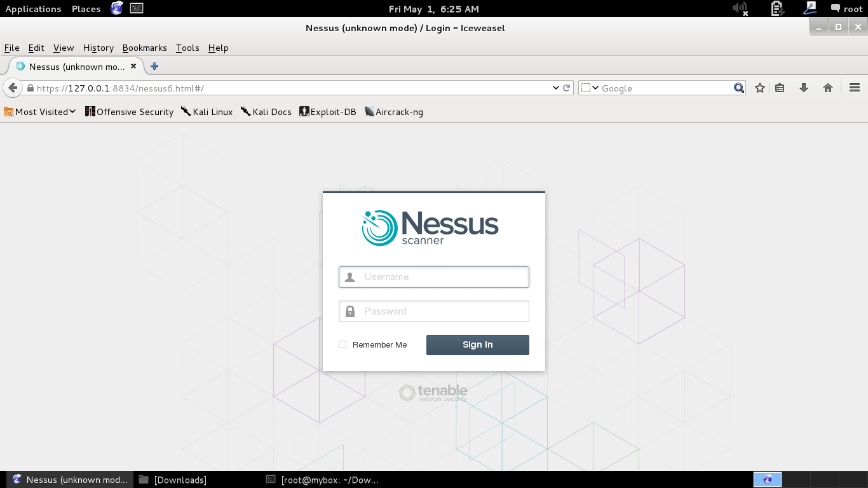
Task: Click the Username input field
Action: coord(434,277)
